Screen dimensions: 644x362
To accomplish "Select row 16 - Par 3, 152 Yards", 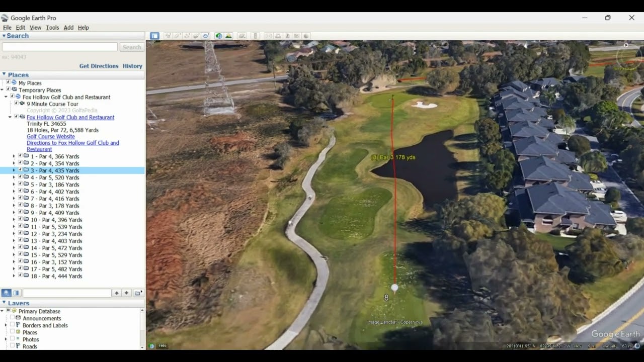I will [56, 262].
